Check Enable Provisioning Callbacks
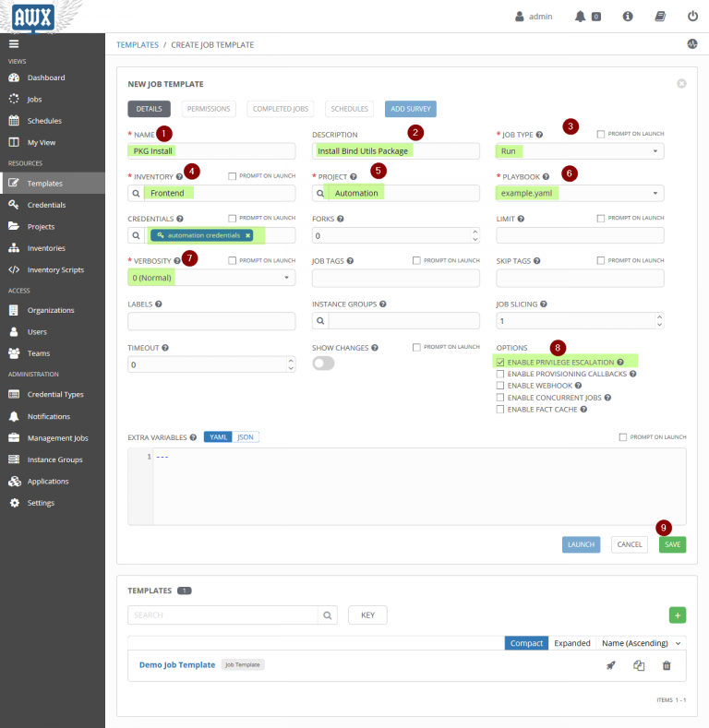Viewport: 709px width, 728px height. 500,374
